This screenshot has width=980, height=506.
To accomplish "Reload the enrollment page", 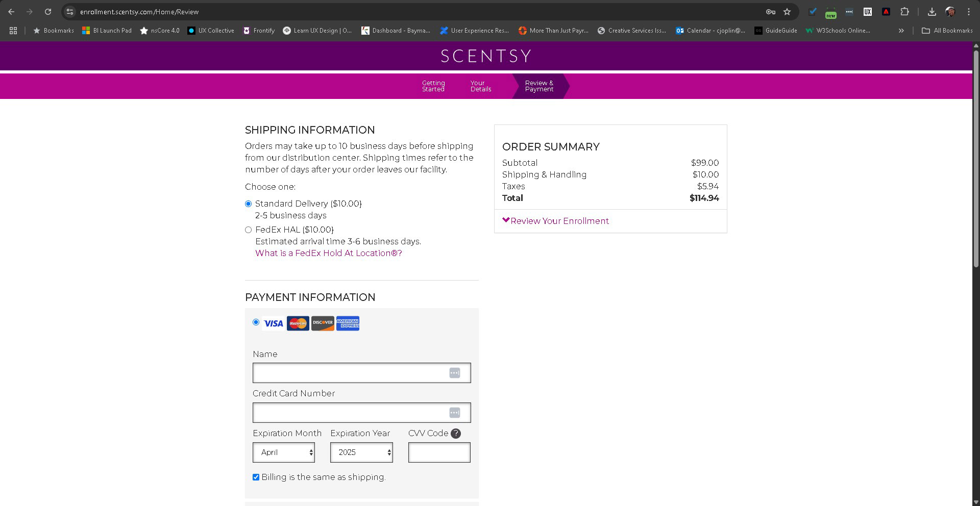I will pyautogui.click(x=48, y=12).
